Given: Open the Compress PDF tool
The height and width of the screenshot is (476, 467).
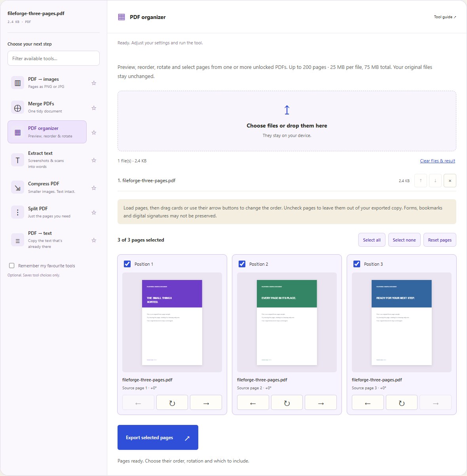Looking at the screenshot, I should tap(47, 188).
